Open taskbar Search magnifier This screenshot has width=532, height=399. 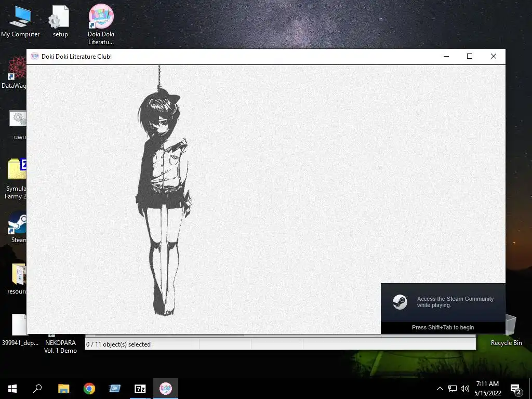point(37,389)
